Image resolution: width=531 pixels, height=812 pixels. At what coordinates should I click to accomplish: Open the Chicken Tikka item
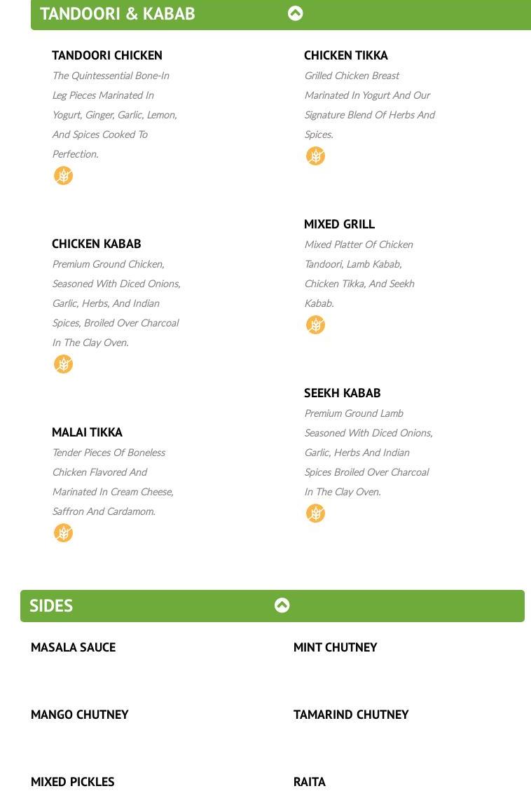[346, 55]
